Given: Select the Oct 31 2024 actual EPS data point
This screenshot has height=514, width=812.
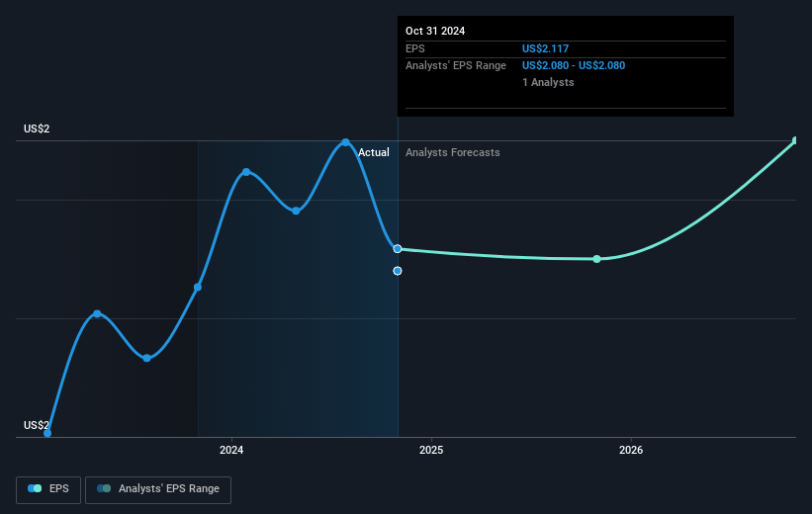Looking at the screenshot, I should pyautogui.click(x=398, y=249).
